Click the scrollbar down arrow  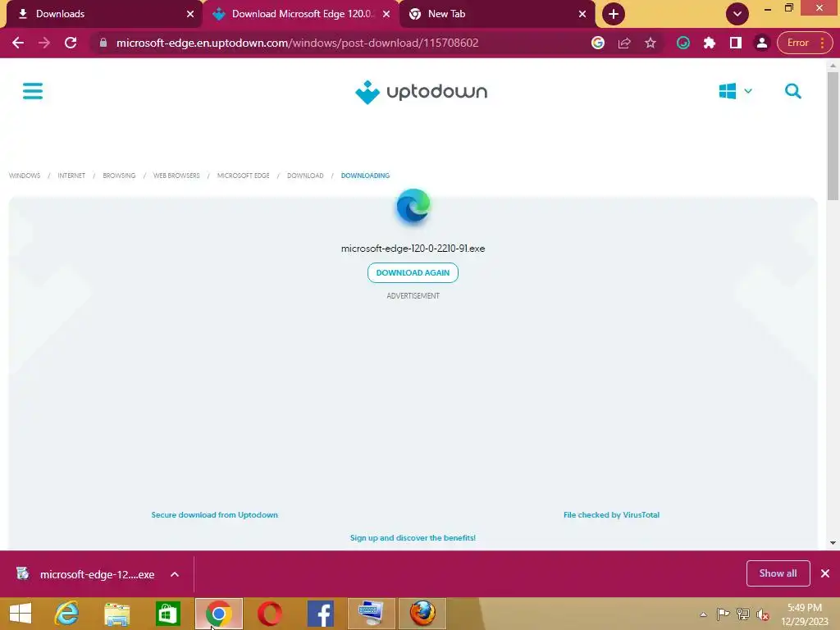(x=833, y=543)
